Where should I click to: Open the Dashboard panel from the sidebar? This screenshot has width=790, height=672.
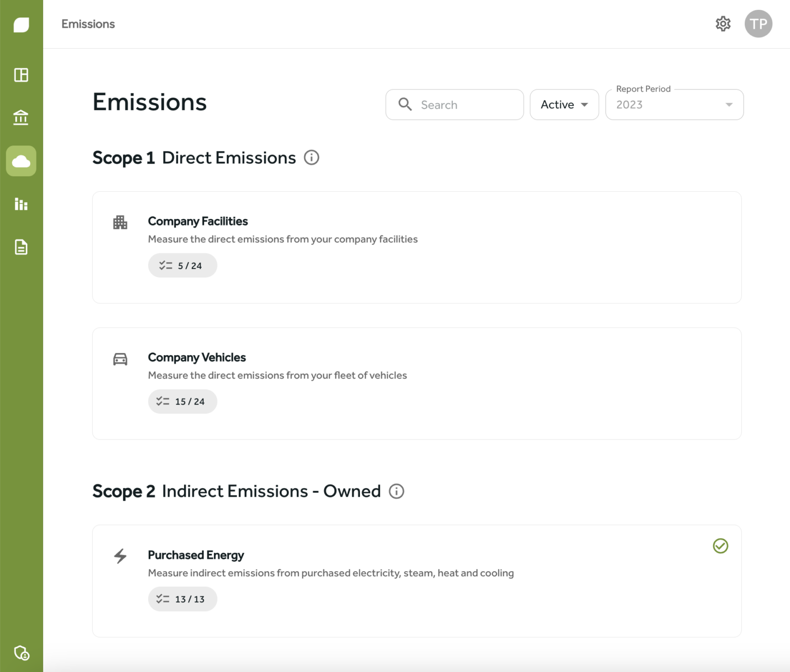(21, 75)
